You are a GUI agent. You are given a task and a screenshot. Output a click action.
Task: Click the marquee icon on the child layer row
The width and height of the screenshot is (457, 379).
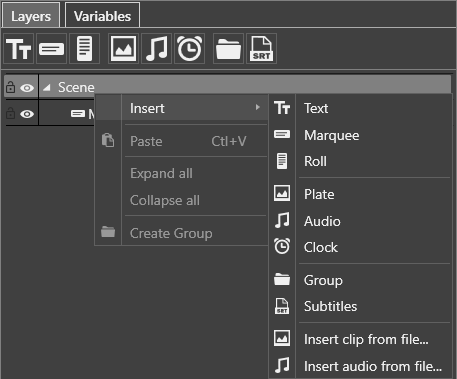click(x=78, y=114)
